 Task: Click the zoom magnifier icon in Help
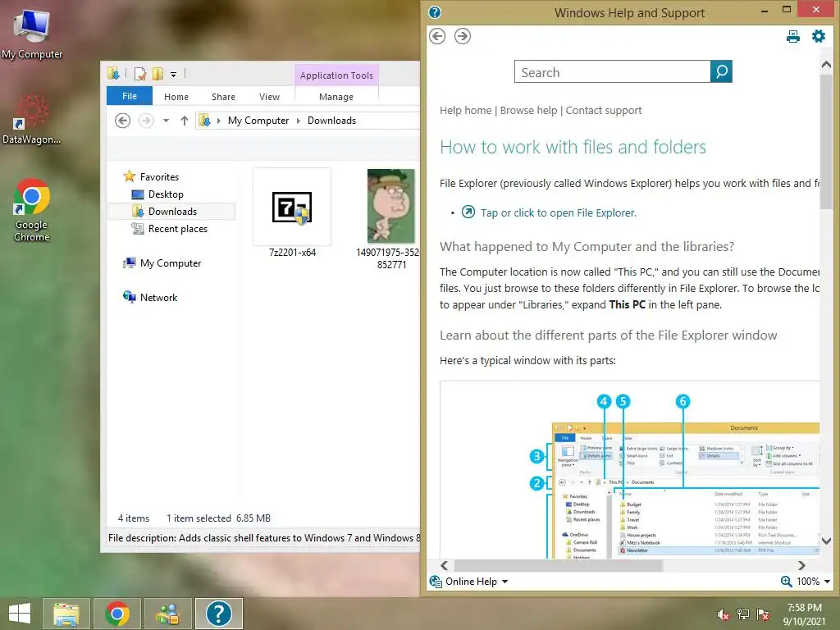pos(786,582)
